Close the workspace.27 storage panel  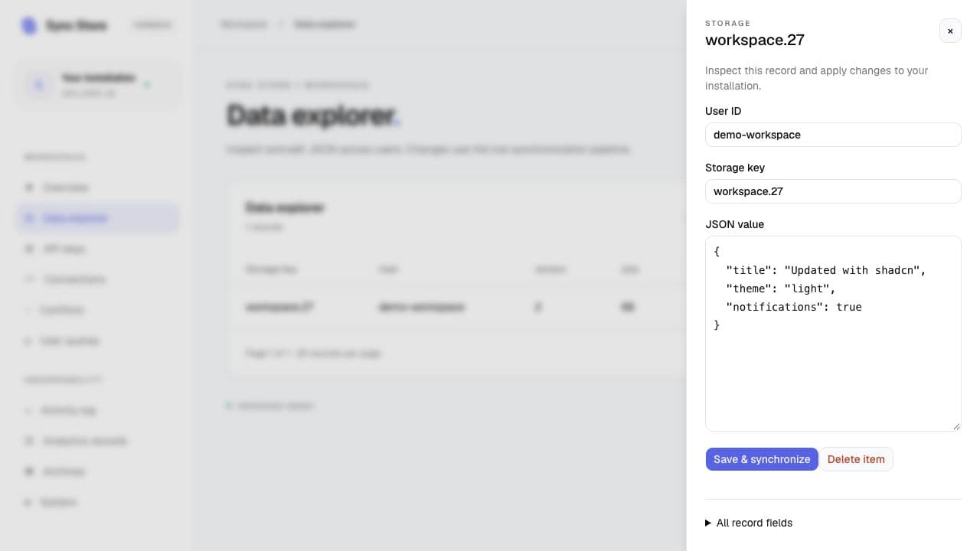[x=950, y=31]
